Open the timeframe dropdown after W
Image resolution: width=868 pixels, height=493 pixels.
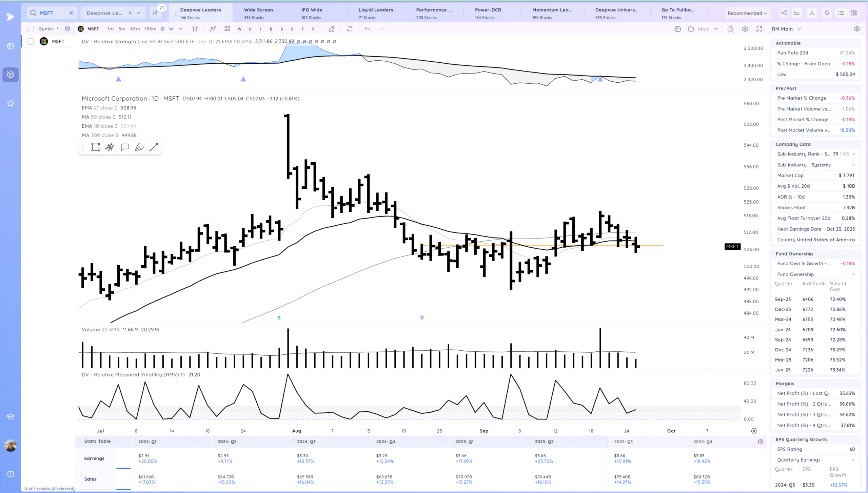pyautogui.click(x=180, y=29)
